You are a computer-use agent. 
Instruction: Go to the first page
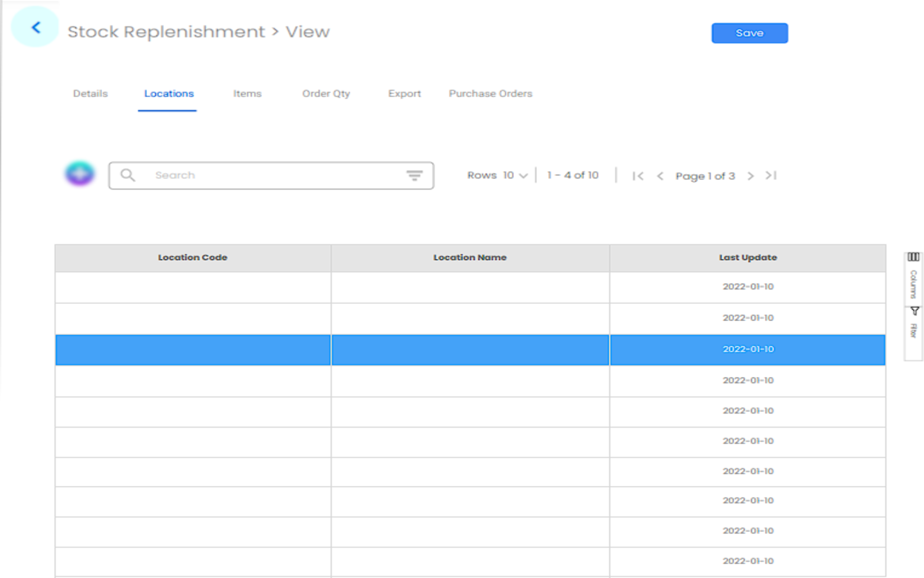(637, 176)
